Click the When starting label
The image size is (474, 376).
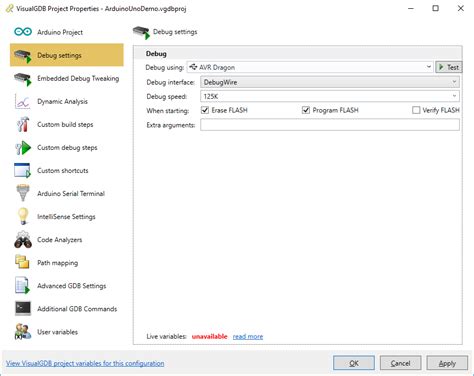(167, 111)
